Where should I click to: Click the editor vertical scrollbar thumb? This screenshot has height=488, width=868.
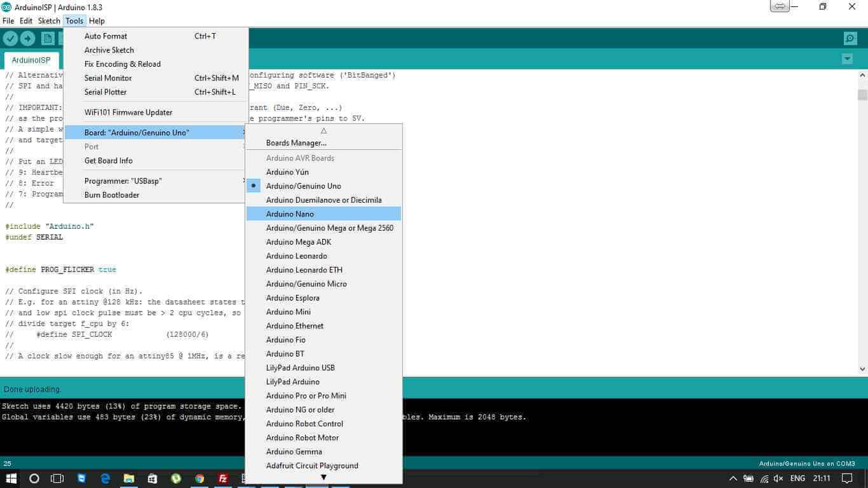point(863,95)
